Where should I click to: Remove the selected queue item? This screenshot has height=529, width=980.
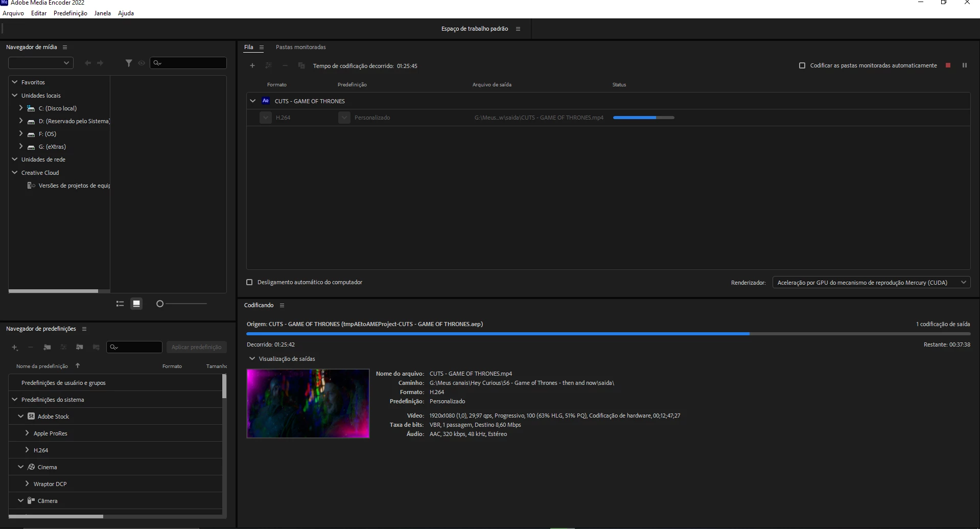285,65
